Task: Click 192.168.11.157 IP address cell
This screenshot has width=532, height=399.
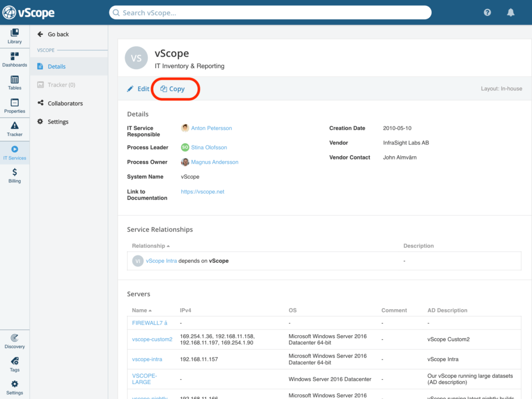Action: click(x=199, y=359)
